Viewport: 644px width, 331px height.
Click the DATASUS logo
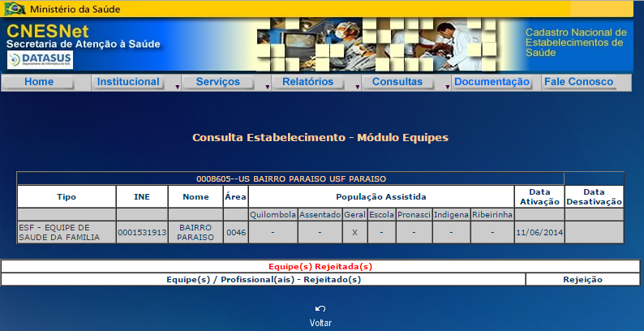[x=41, y=60]
